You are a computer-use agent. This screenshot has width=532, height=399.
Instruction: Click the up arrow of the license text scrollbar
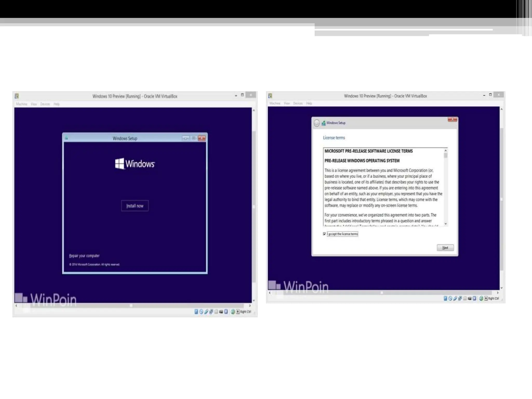(445, 151)
